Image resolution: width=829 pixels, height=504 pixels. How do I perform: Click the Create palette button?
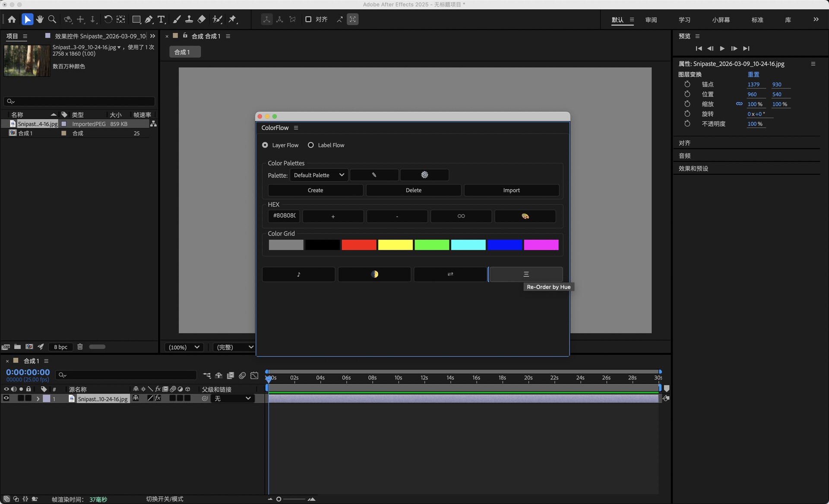pos(315,190)
